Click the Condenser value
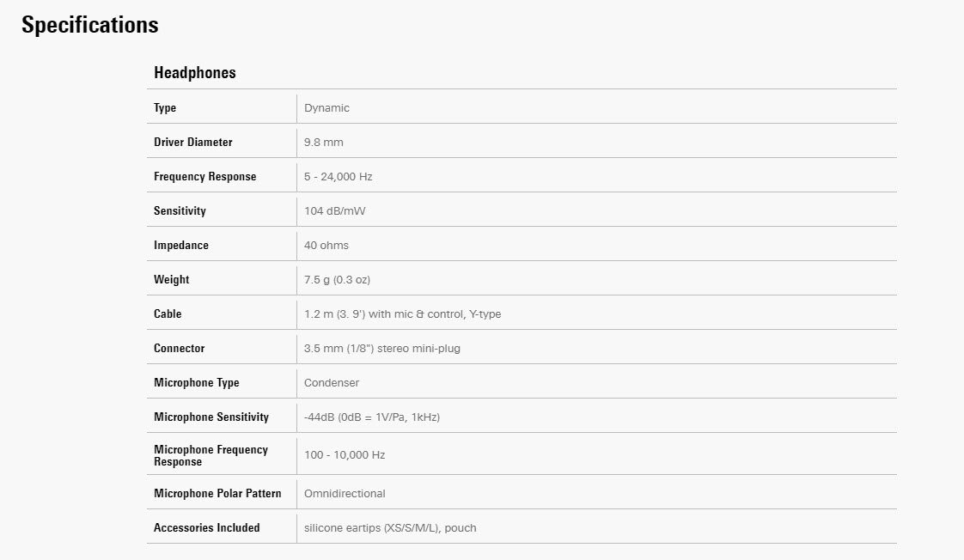This screenshot has height=560, width=964. pos(332,383)
